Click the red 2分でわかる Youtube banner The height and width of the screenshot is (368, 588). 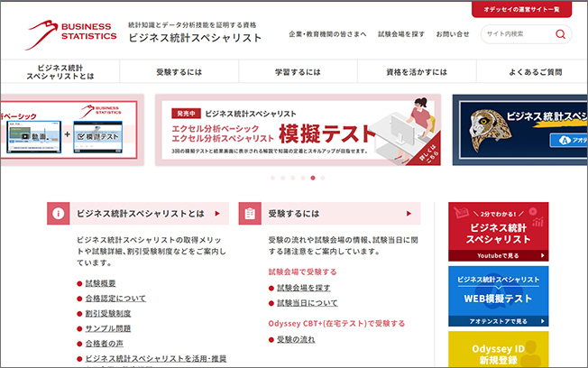(499, 232)
